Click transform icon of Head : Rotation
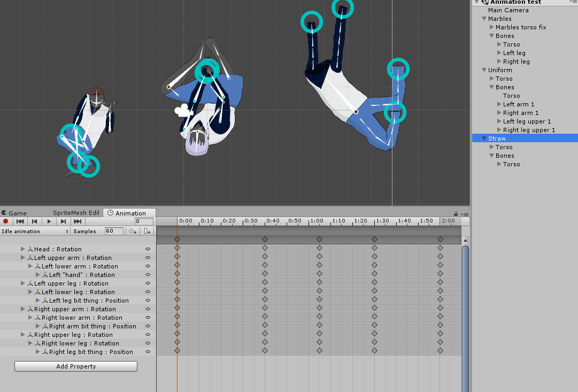 (30, 249)
